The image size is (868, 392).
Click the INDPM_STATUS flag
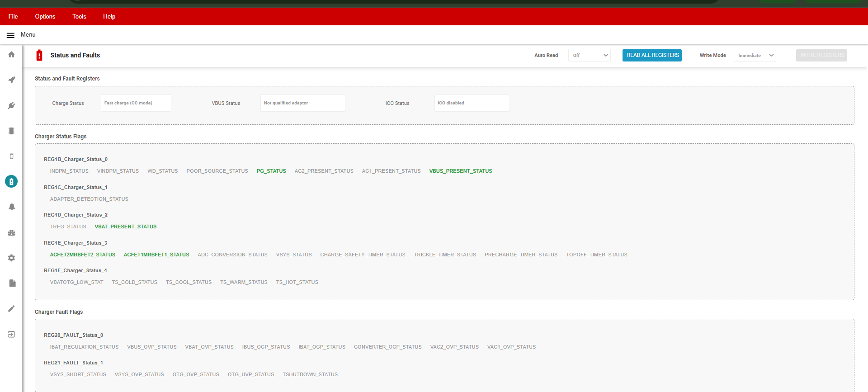pos(69,171)
